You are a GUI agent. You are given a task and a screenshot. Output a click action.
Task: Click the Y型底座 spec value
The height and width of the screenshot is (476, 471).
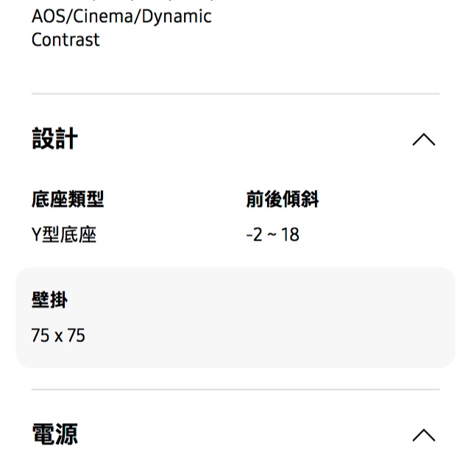(x=64, y=235)
